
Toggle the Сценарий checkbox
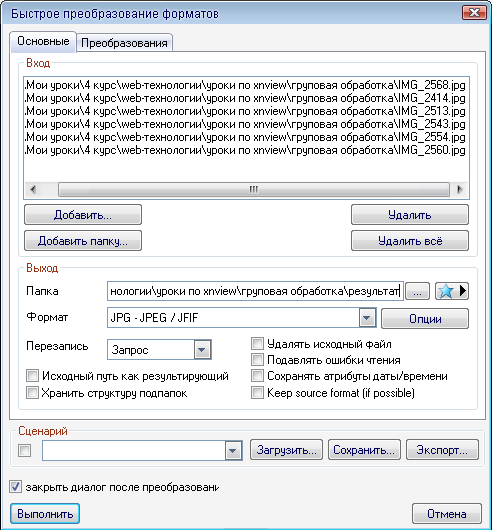[x=24, y=450]
